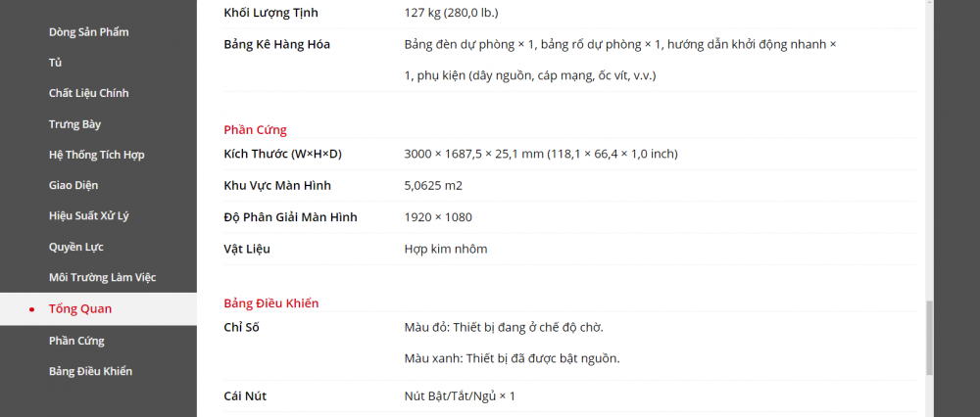Click the Bảng Kê Hàng Hóa row label

[276, 44]
